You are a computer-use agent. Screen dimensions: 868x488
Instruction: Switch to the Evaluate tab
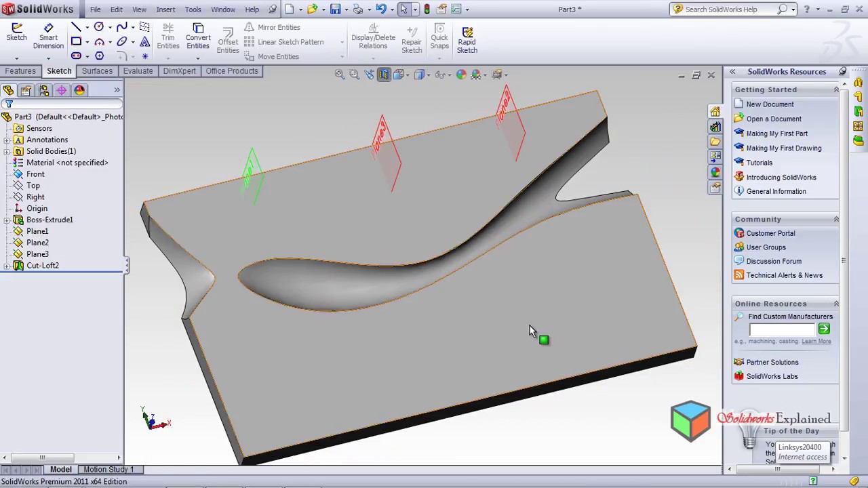[138, 71]
